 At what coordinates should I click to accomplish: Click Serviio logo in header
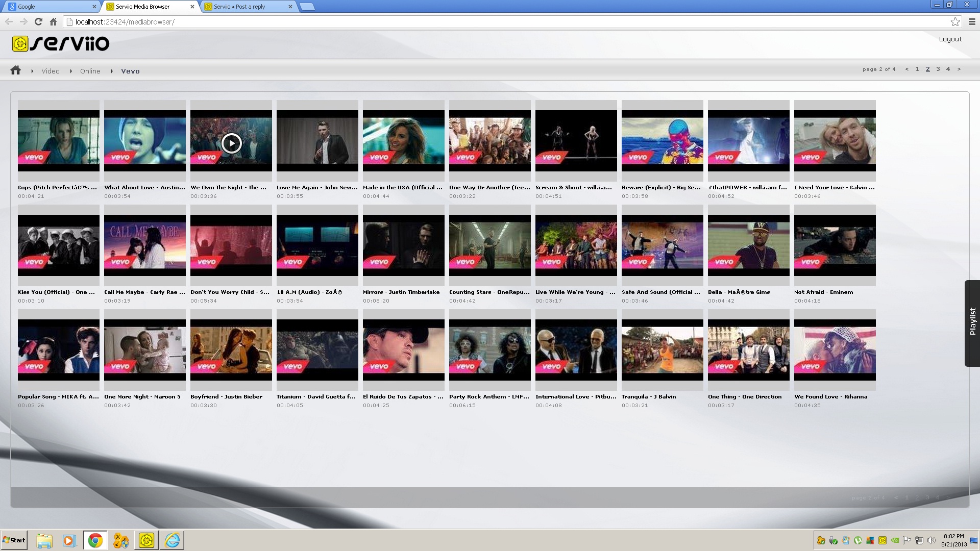coord(61,44)
